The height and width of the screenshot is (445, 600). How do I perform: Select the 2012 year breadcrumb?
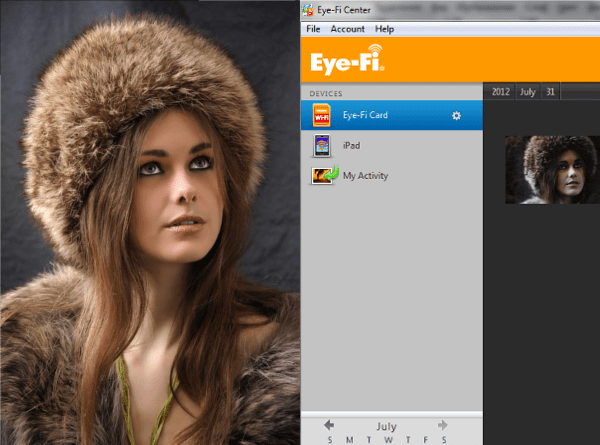[x=501, y=92]
